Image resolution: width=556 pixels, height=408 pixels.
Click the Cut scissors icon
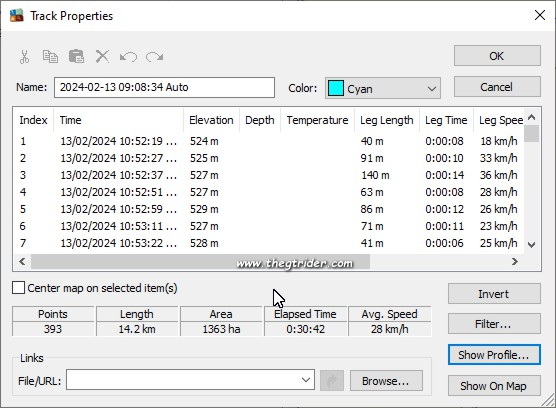[24, 57]
